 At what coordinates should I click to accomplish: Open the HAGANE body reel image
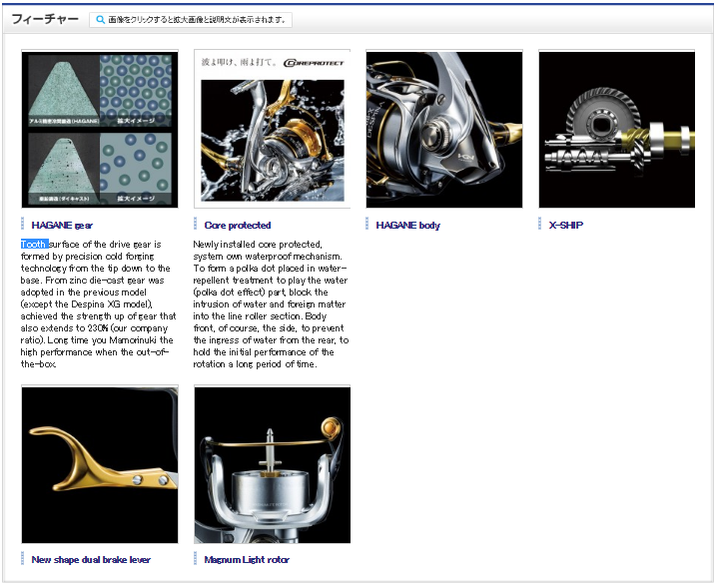point(444,130)
